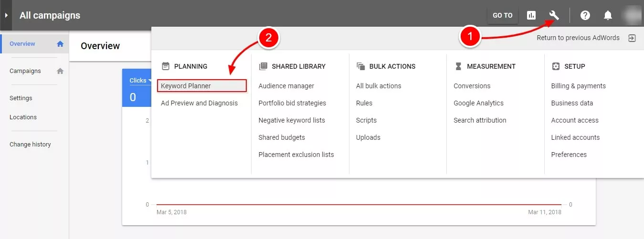Image resolution: width=644 pixels, height=239 pixels.
Task: Go to Settings in left sidebar
Action: pyautogui.click(x=21, y=98)
